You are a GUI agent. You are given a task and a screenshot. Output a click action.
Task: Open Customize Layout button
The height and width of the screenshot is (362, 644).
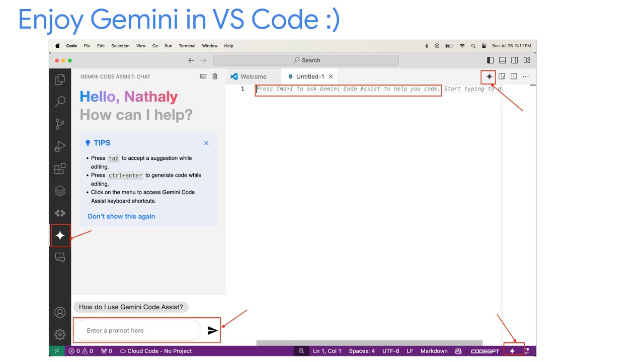(x=527, y=60)
